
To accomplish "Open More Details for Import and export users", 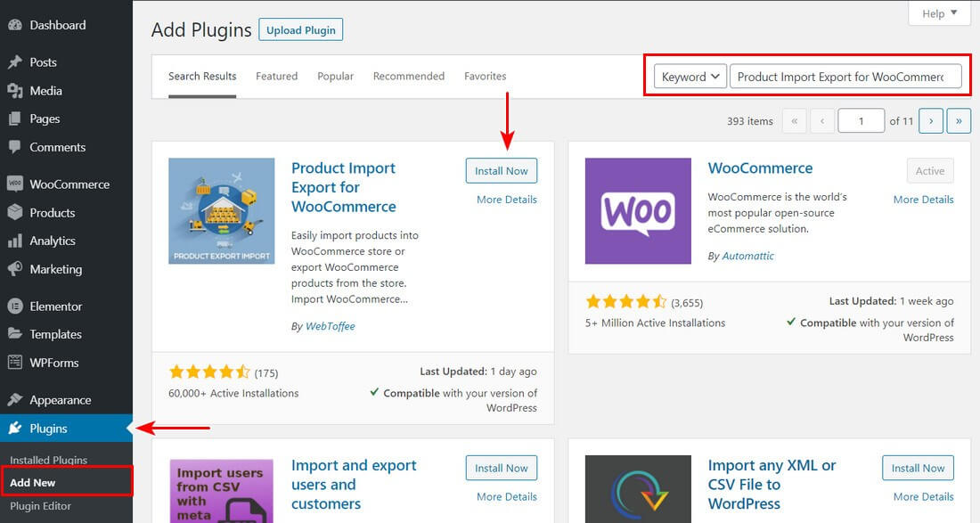I will tap(507, 497).
